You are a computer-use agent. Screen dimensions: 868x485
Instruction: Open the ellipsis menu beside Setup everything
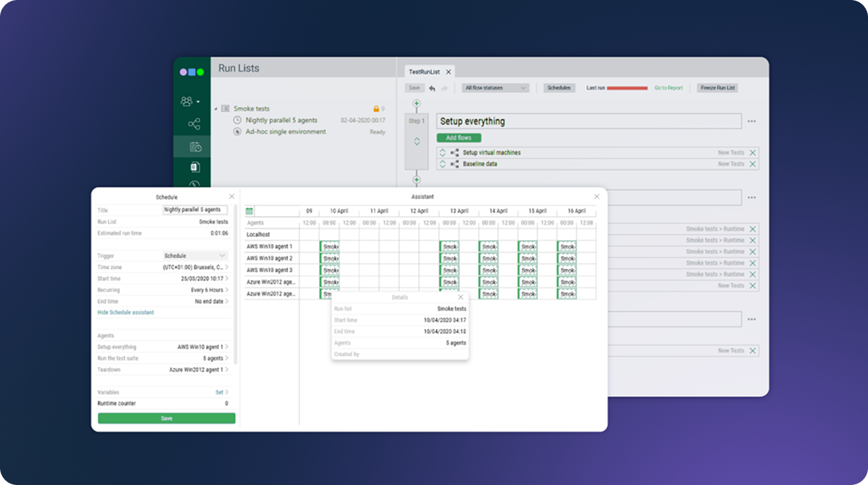(x=751, y=121)
